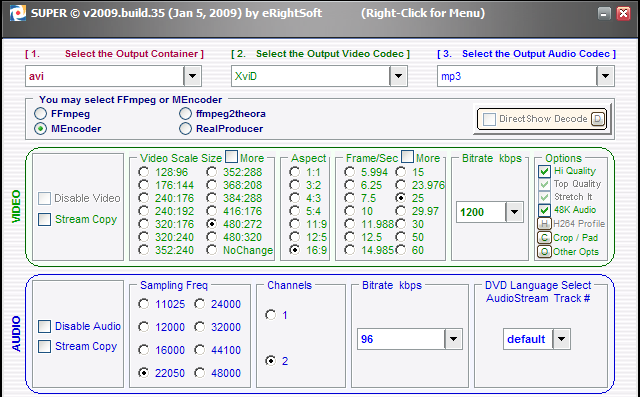Close the SUPER window
640x397 pixels.
(x=623, y=13)
